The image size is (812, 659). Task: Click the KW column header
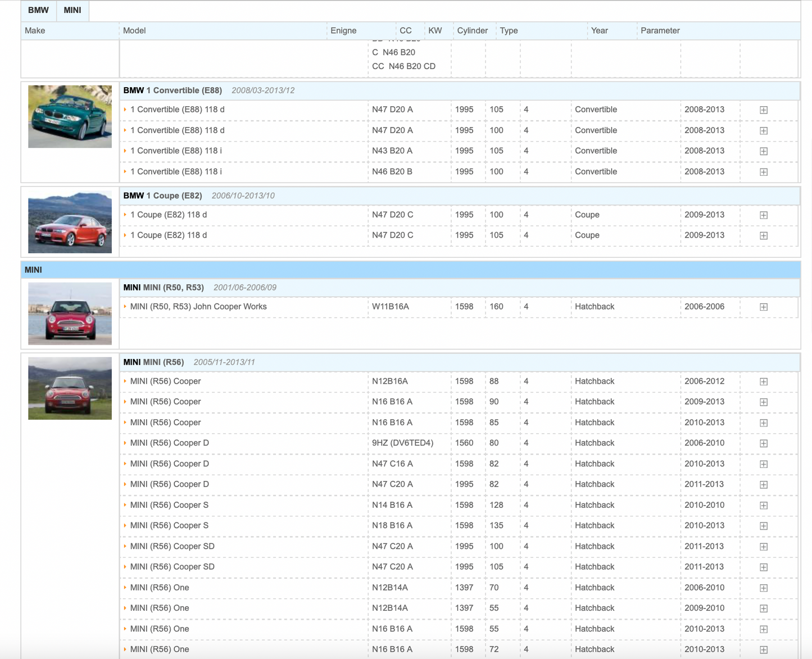[435, 31]
